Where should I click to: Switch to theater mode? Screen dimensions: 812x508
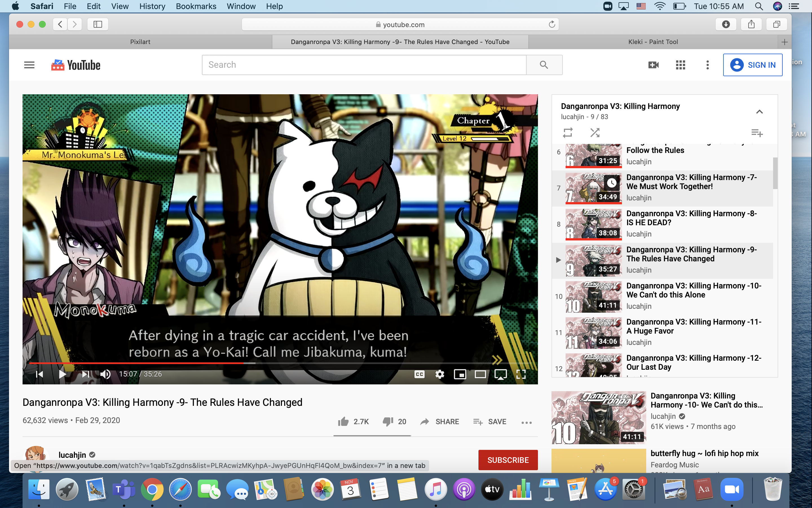480,374
